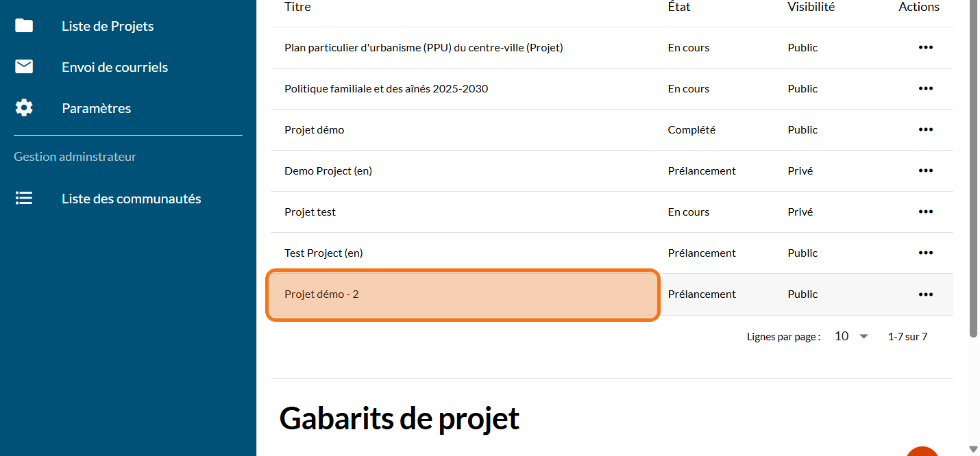Open Politique familiale et des aînés 2025-2030
Image resolution: width=980 pixels, height=456 pixels.
tap(386, 89)
